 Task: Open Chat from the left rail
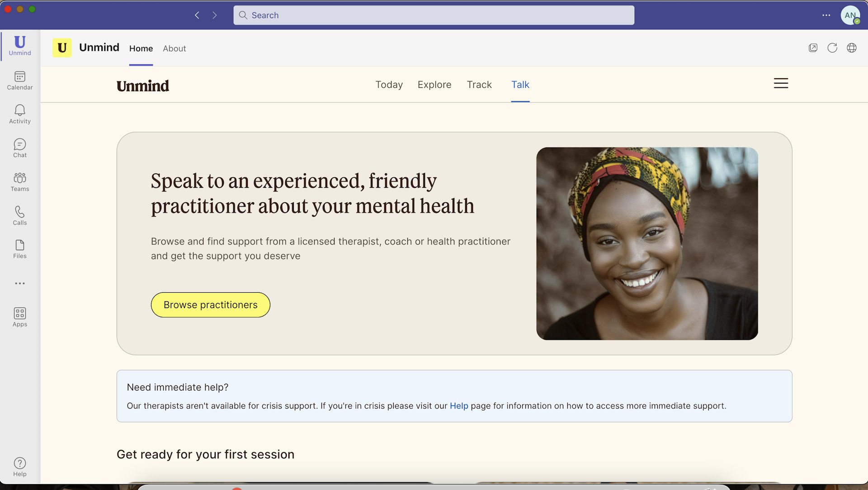pyautogui.click(x=20, y=148)
